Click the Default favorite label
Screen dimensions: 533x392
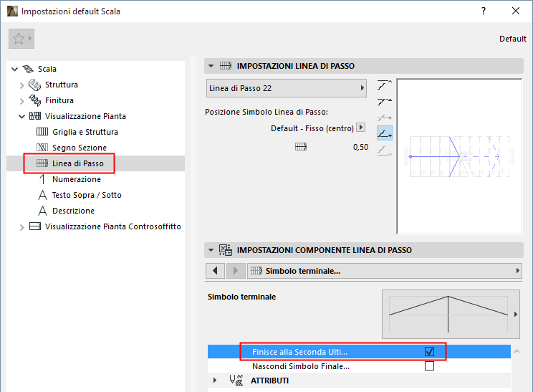tap(513, 39)
